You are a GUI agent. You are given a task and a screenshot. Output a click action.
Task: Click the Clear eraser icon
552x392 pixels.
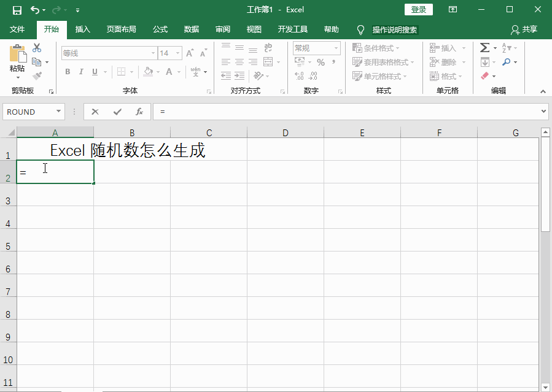tap(484, 75)
